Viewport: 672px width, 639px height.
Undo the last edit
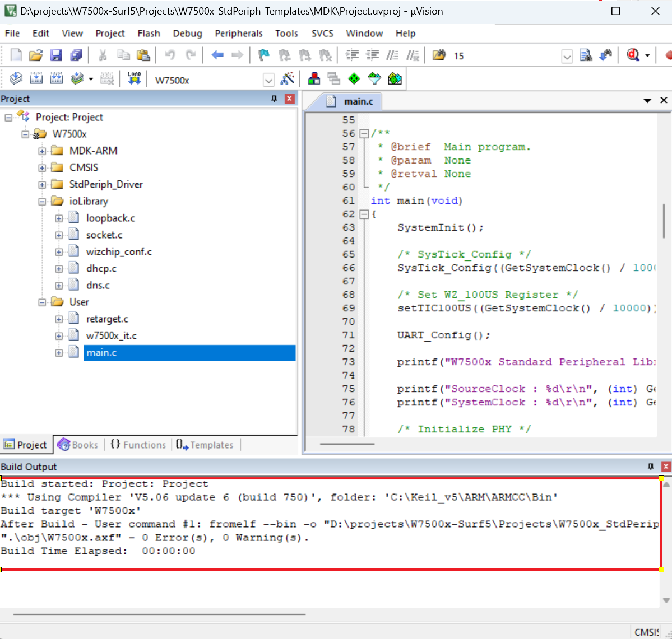tap(172, 55)
